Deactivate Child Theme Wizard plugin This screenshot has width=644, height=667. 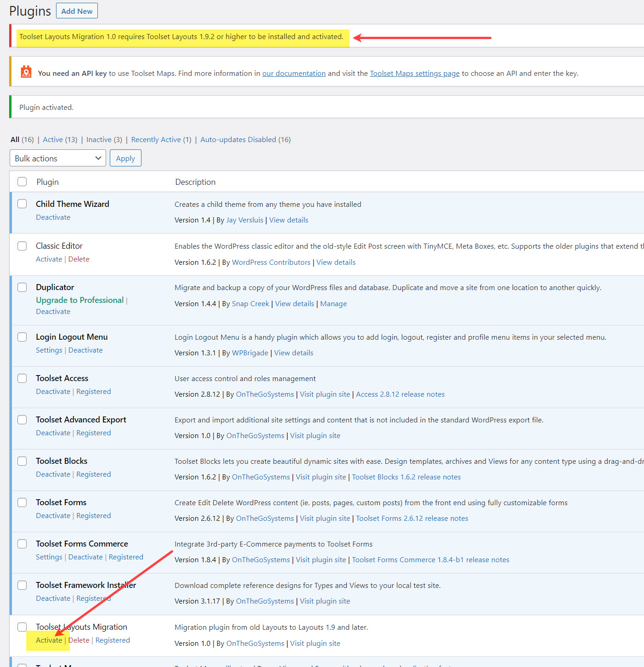point(53,217)
